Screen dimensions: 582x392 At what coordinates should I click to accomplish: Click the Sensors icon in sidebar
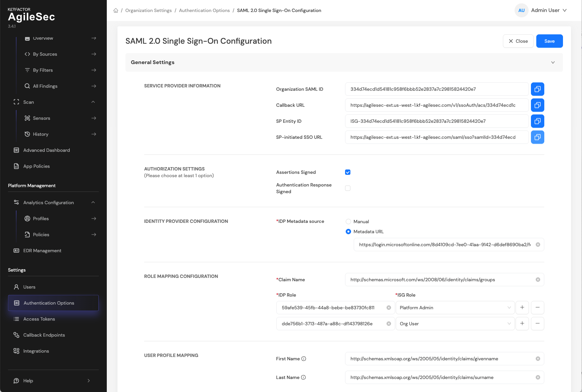click(27, 118)
